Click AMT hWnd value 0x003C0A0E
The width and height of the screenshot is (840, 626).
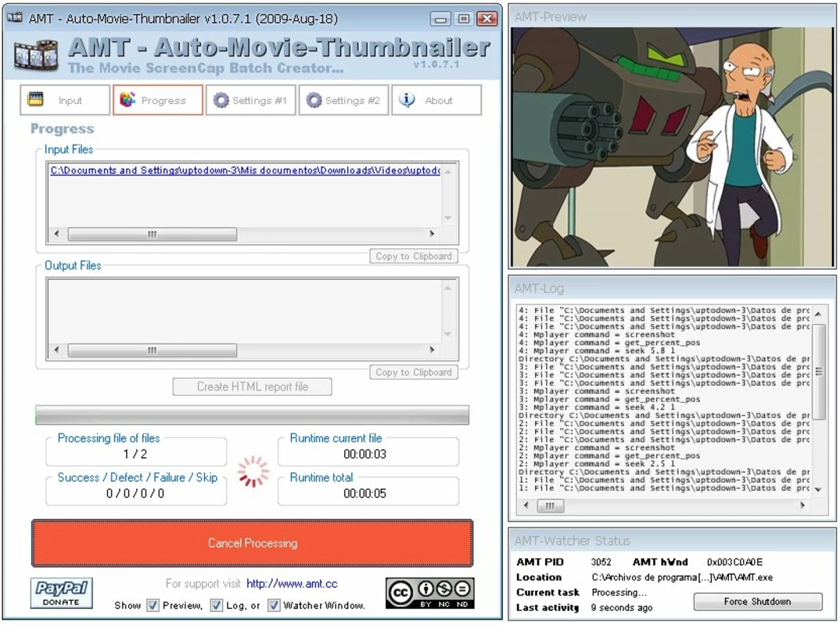coord(734,562)
